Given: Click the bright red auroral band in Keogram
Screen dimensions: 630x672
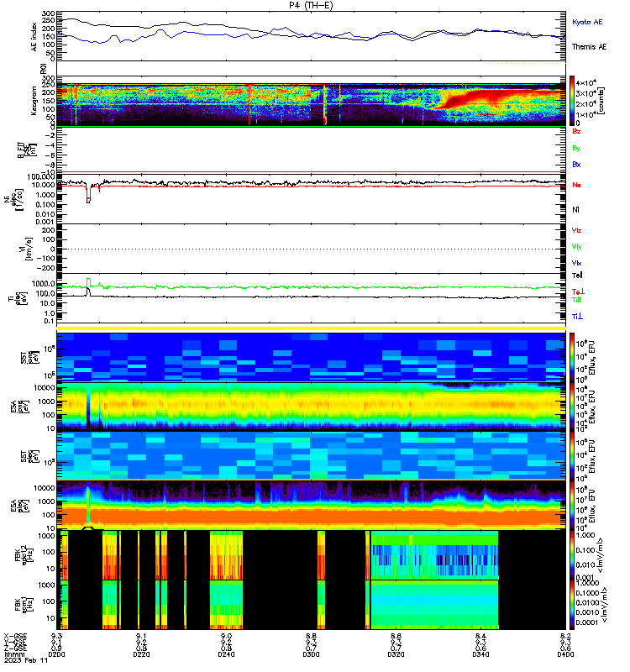Looking at the screenshot, I should (493, 97).
